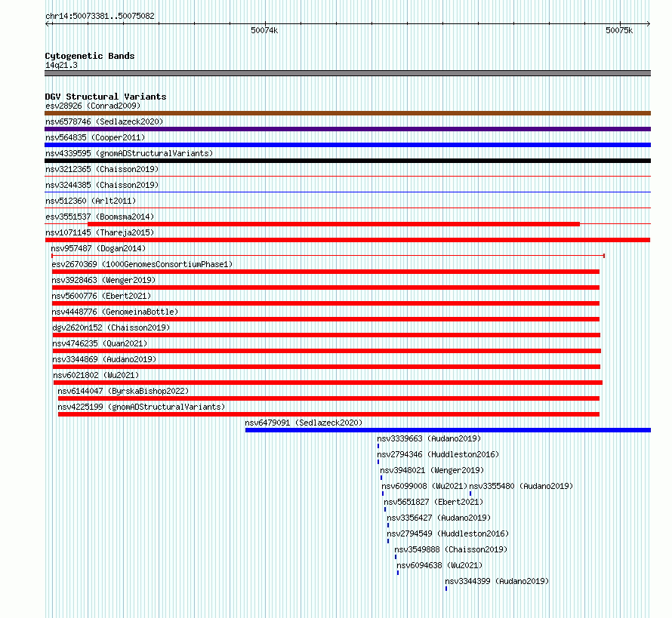Open nsv6021802 (Wu2021) label
The height and width of the screenshot is (618, 672).
click(x=97, y=375)
